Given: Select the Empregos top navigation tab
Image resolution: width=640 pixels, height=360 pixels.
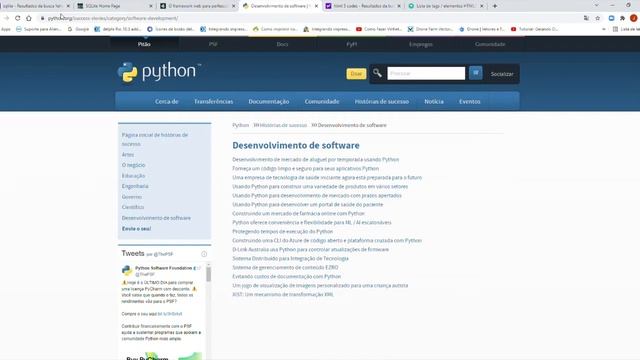Looking at the screenshot, I should coord(421,44).
